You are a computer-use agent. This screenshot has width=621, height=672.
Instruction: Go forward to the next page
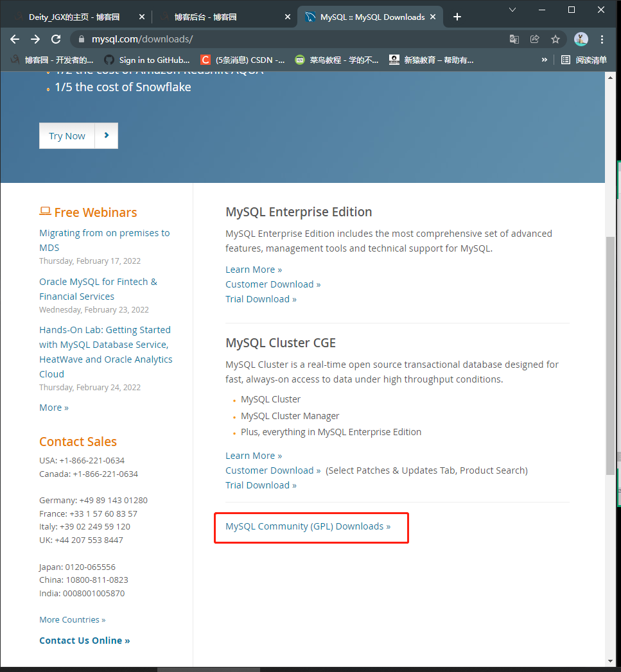35,39
